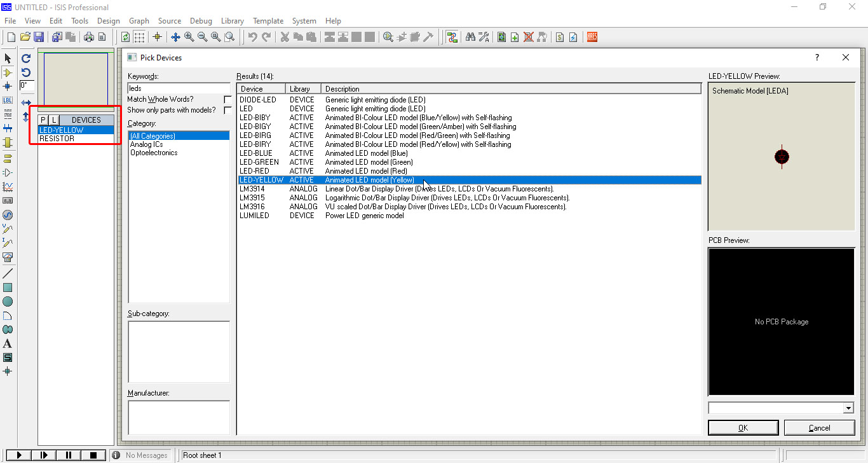This screenshot has height=463, width=868.
Task: Zoom out of the schematic
Action: point(202,38)
